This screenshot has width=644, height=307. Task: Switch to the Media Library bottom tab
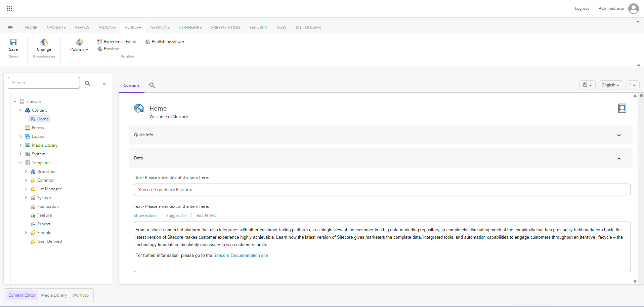pos(54,295)
